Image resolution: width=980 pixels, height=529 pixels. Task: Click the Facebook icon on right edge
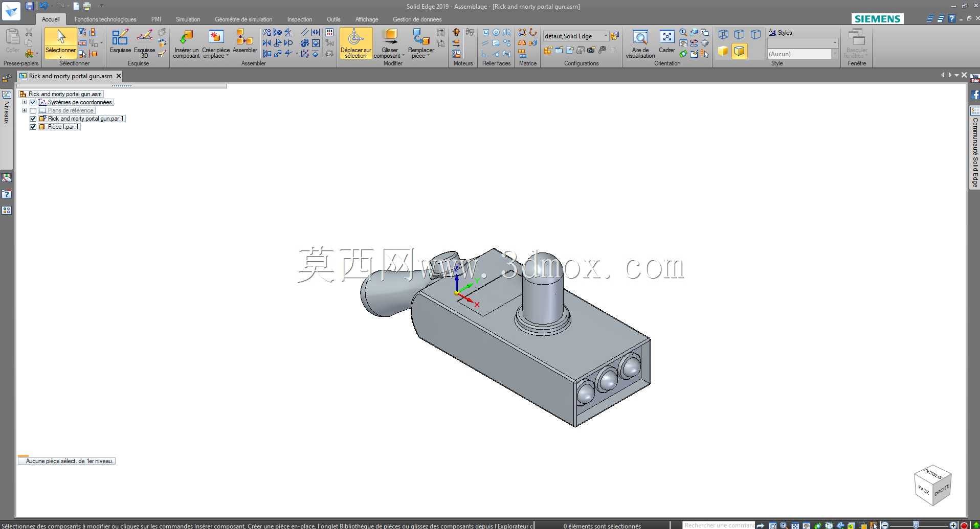pyautogui.click(x=975, y=95)
